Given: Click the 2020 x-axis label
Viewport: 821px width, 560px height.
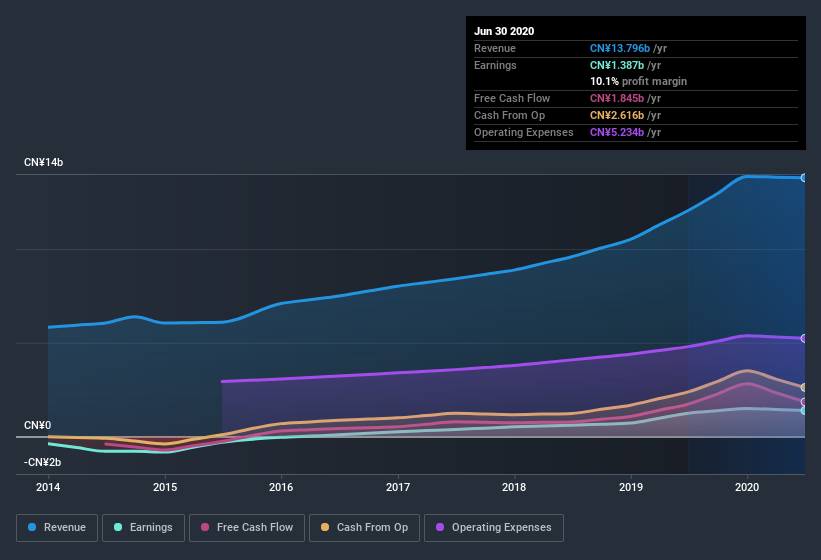Looking at the screenshot, I should pyautogui.click(x=747, y=487).
